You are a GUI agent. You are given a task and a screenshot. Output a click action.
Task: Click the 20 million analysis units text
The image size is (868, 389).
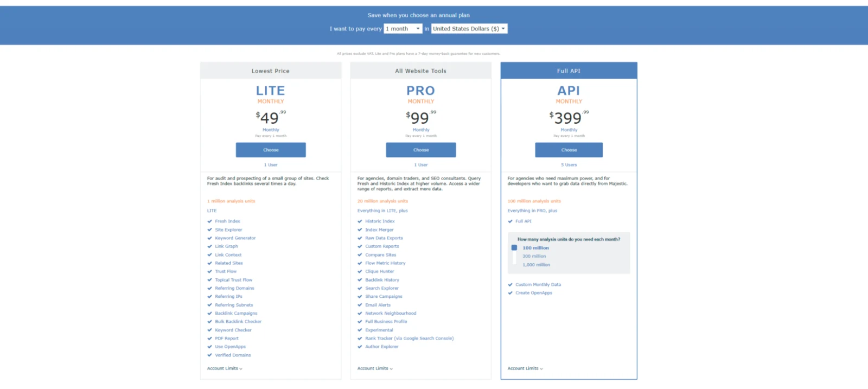point(382,201)
